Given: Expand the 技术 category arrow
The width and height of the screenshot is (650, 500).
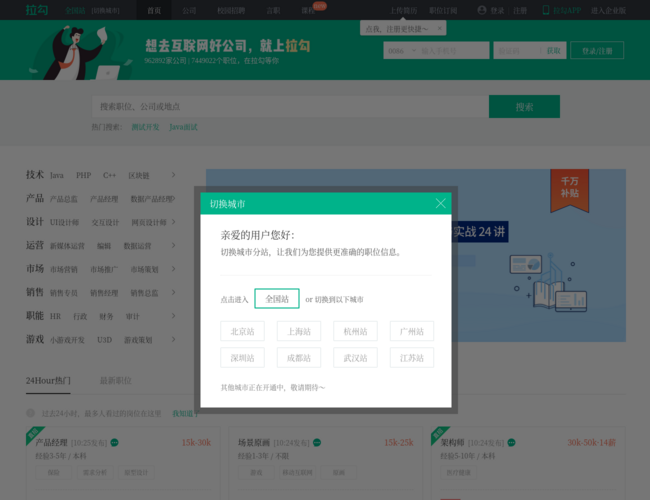Looking at the screenshot, I should click(x=173, y=175).
